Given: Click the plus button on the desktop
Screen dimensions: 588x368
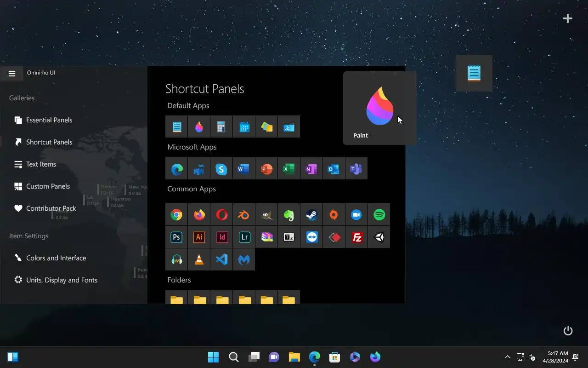Looking at the screenshot, I should (568, 18).
